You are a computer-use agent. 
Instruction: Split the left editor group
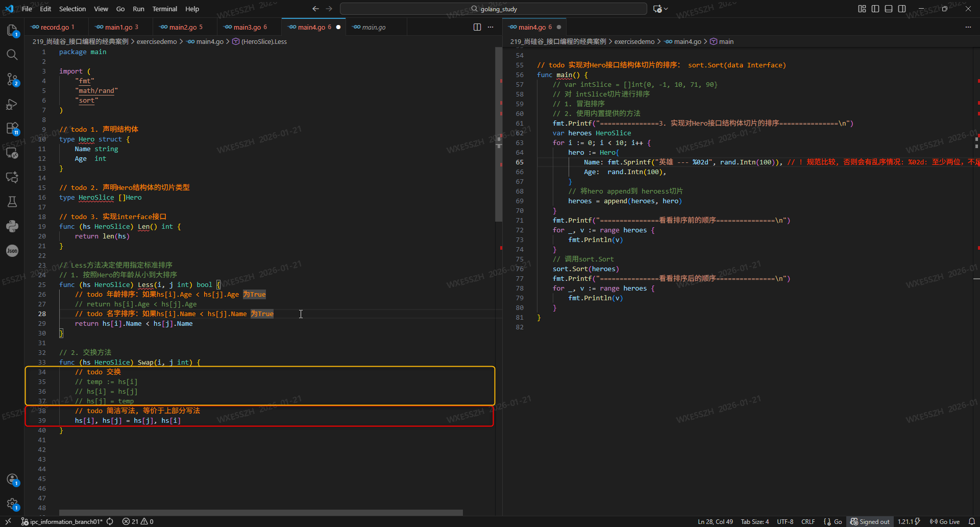click(477, 27)
